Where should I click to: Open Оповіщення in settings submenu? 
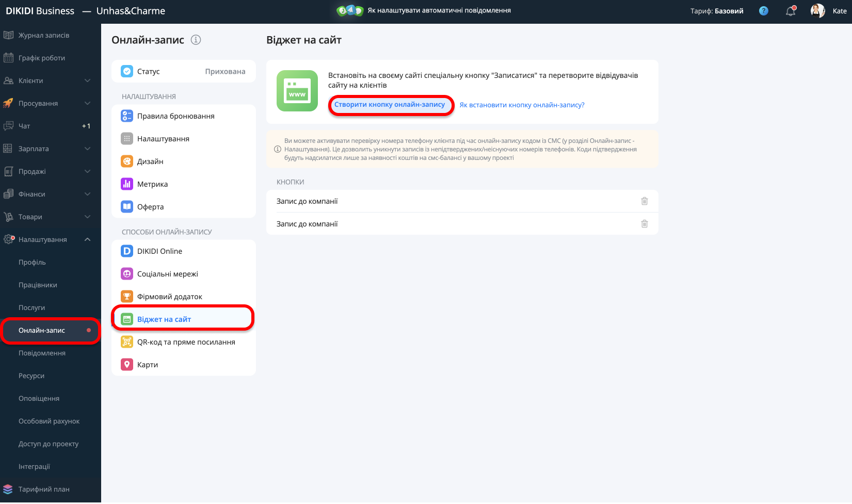click(39, 398)
